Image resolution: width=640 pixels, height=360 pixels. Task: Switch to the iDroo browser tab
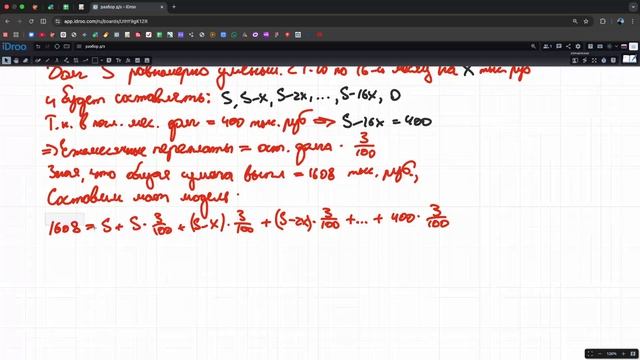coord(128,7)
